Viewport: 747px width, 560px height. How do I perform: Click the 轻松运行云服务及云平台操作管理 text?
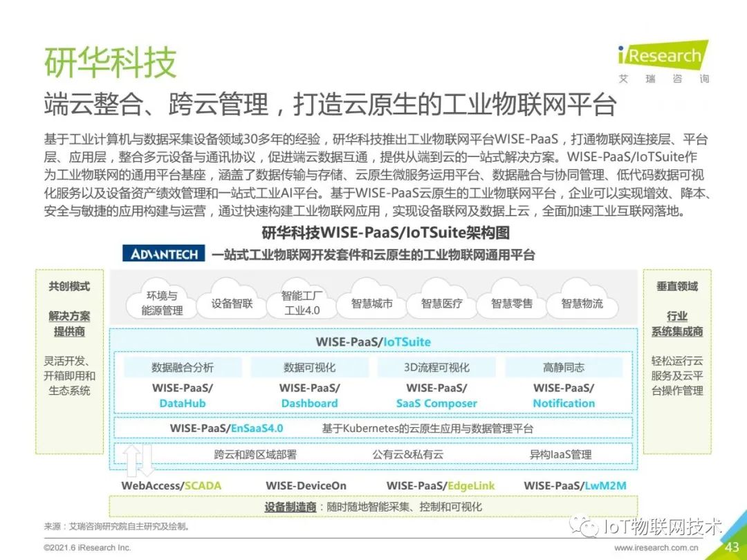pyautogui.click(x=677, y=375)
